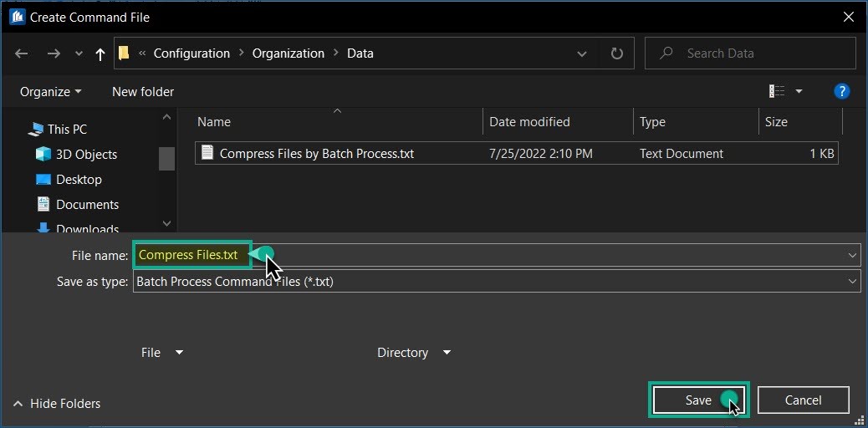
Task: Go up one folder level
Action: point(100,53)
